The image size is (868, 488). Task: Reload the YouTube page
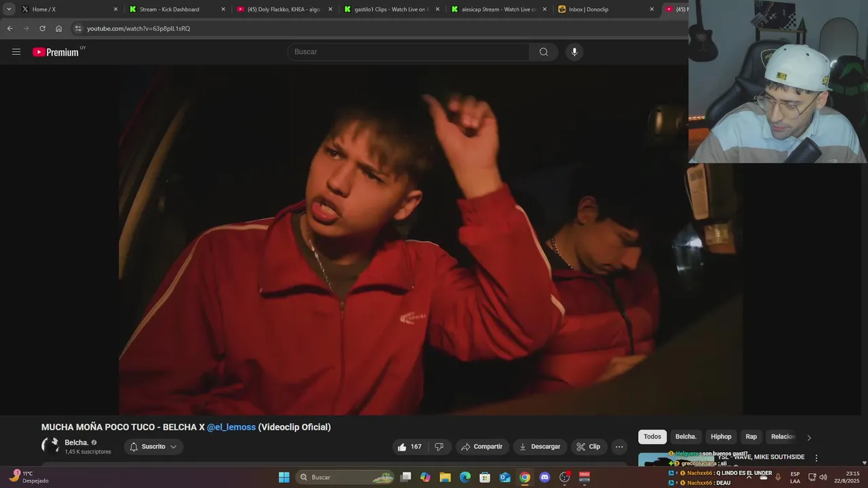[x=42, y=28]
